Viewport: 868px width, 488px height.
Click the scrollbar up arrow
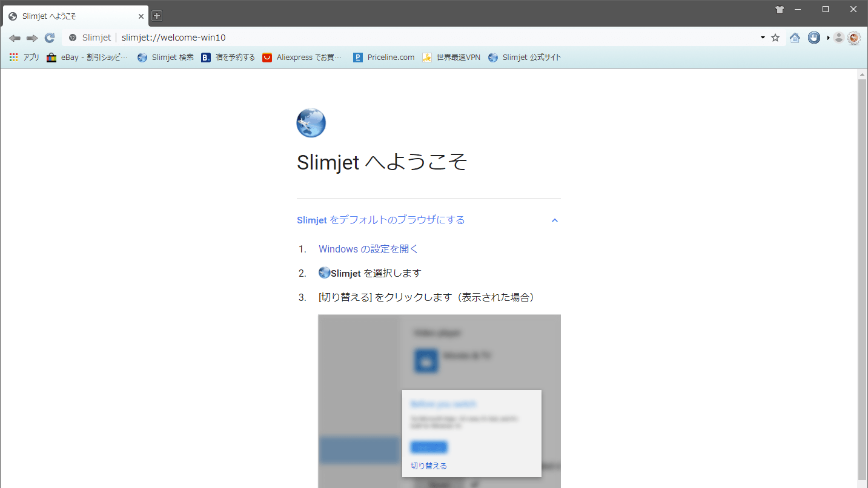click(x=863, y=74)
